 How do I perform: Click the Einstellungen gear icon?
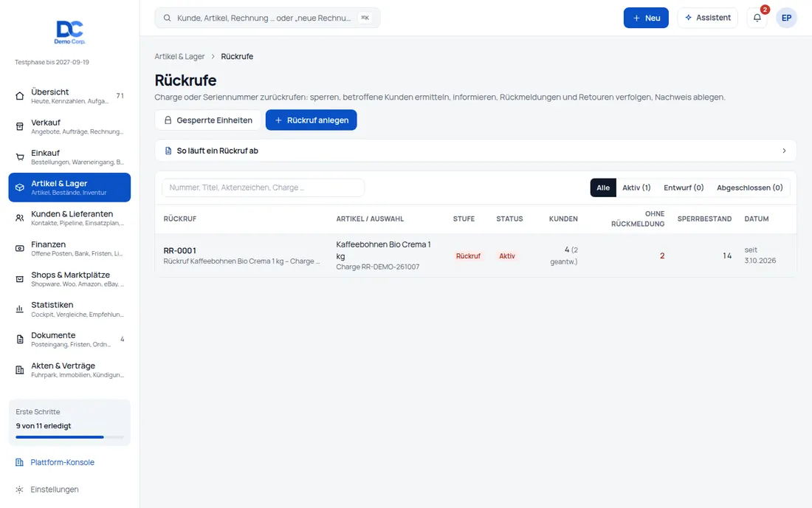(19, 490)
